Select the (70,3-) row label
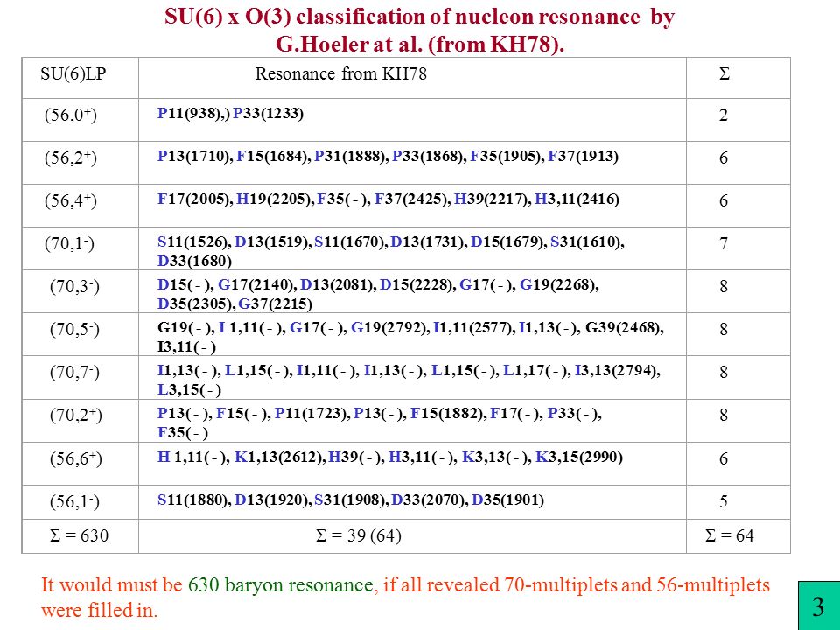The height and width of the screenshot is (630, 840). [x=74, y=287]
